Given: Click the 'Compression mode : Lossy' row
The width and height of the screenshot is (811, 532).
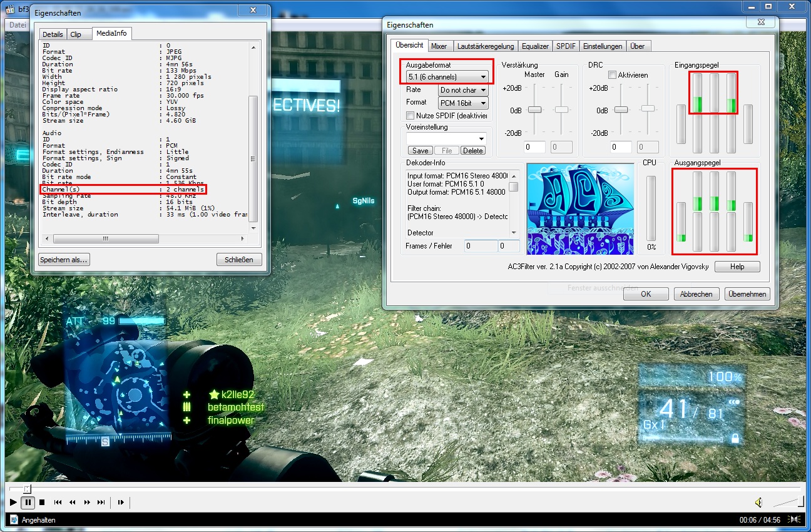Looking at the screenshot, I should pos(111,108).
